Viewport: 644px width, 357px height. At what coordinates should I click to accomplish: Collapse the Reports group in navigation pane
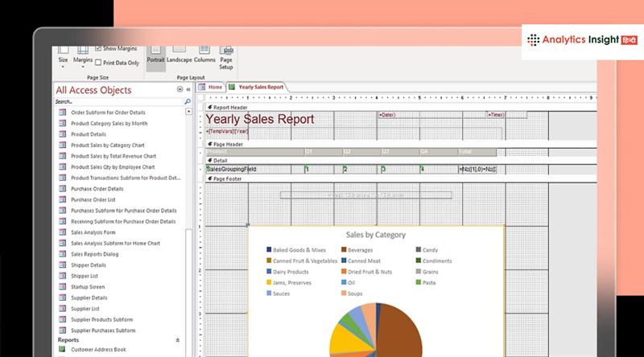[178, 340]
